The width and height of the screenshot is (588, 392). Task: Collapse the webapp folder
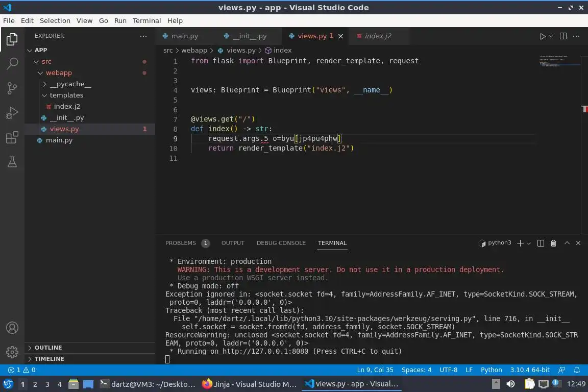click(x=90, y=73)
